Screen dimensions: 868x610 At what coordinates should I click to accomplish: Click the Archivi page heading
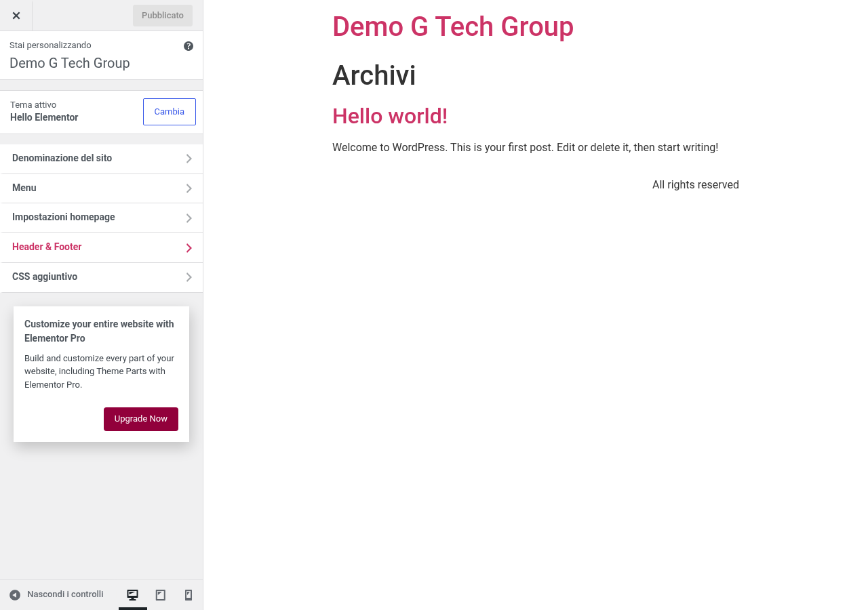pyautogui.click(x=374, y=75)
